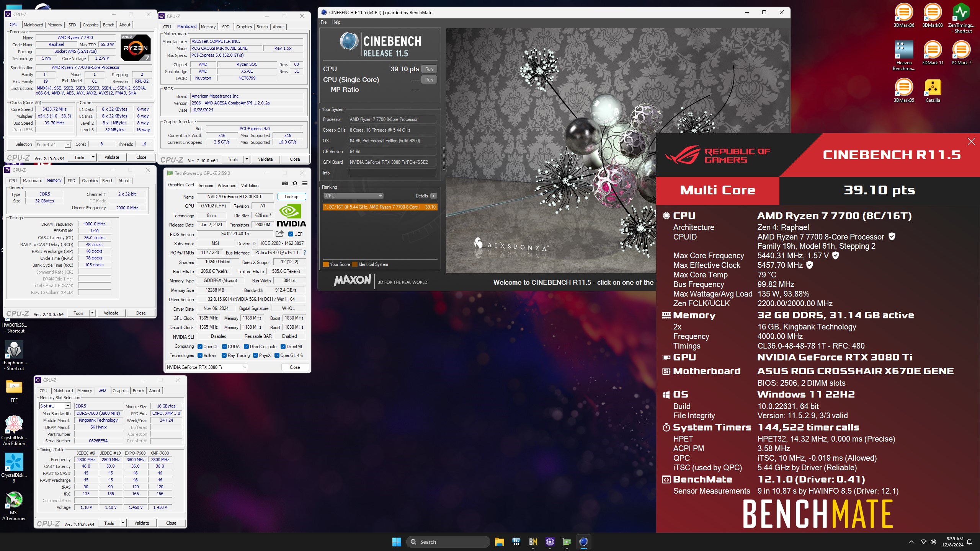Expand Tools arrow in CPU-Z Memory window
Screen dimensions: 980x551
coord(92,313)
